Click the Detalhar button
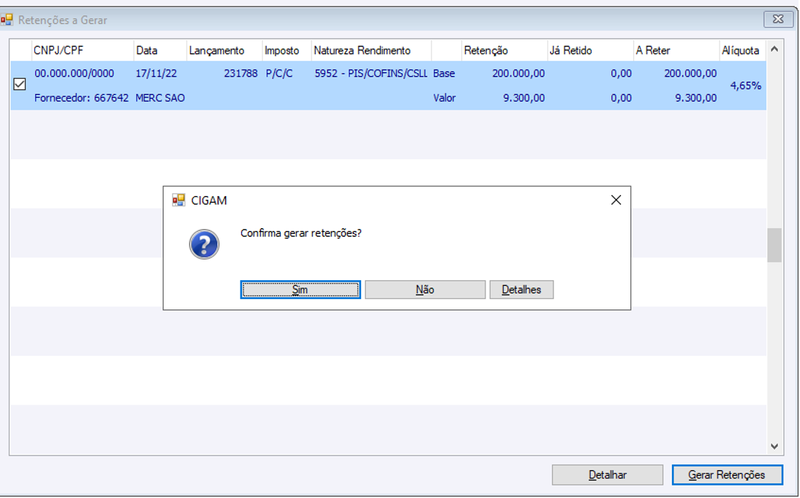The image size is (800, 498). point(607,475)
